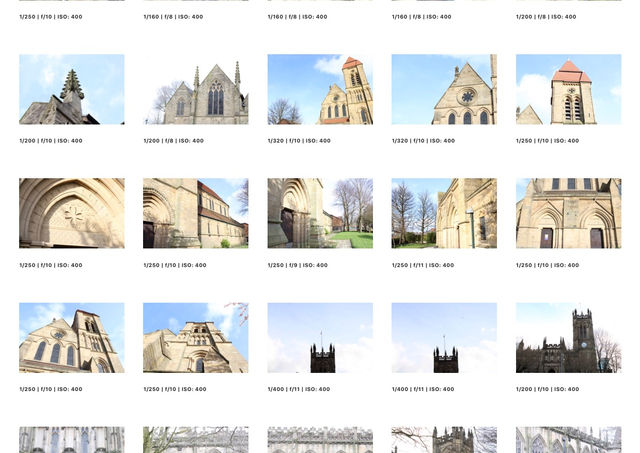
Task: Select caption '1/200 | f/10 | ISO: 400' under spire finial
Action: [51, 141]
